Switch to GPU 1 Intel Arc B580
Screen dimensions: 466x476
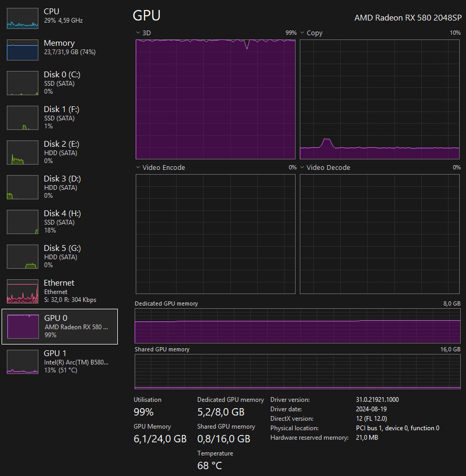59,361
